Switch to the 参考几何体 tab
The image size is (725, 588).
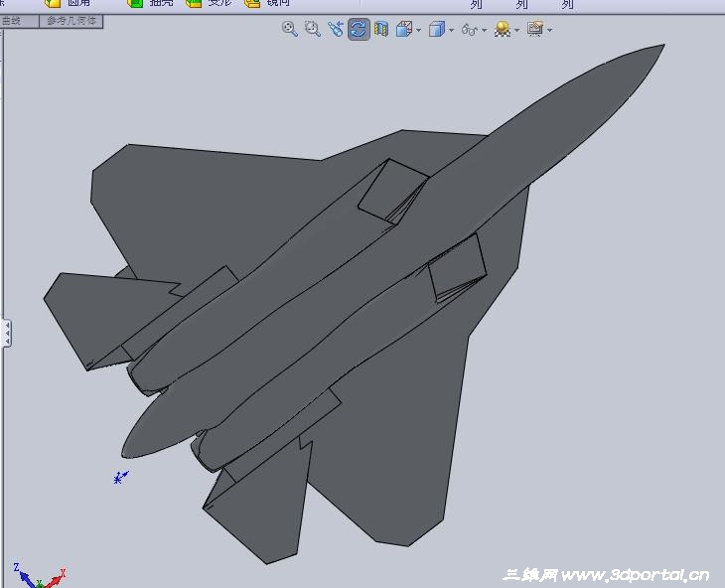[x=72, y=21]
